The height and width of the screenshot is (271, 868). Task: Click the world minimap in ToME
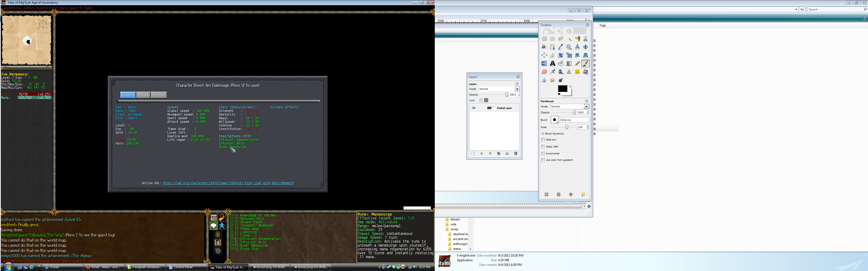(x=27, y=41)
